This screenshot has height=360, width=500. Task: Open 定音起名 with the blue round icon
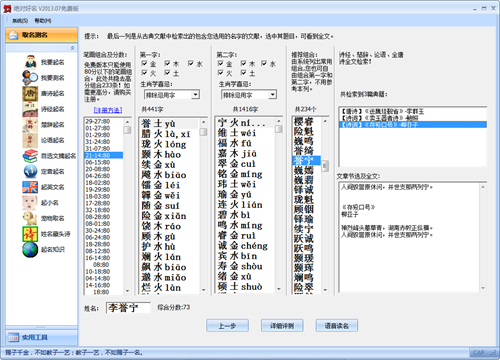44,171
